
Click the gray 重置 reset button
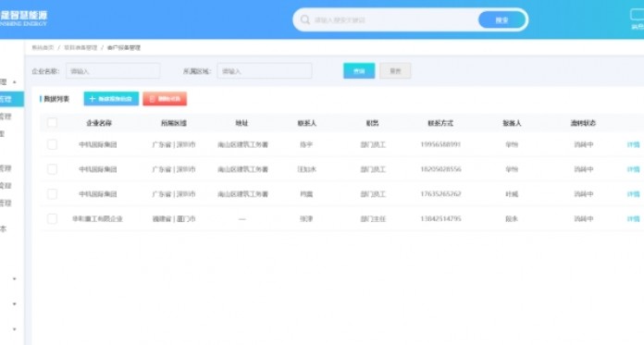[395, 70]
